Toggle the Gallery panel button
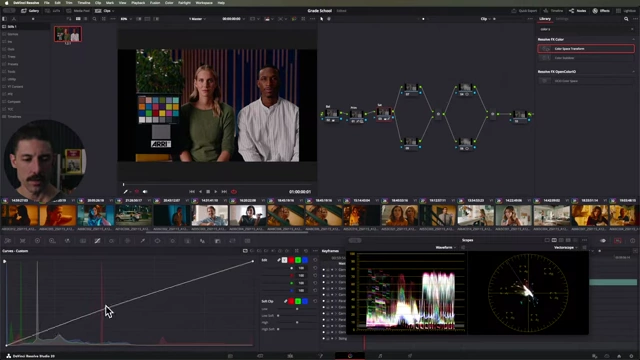Image resolution: width=640 pixels, height=360 pixels. point(30,11)
